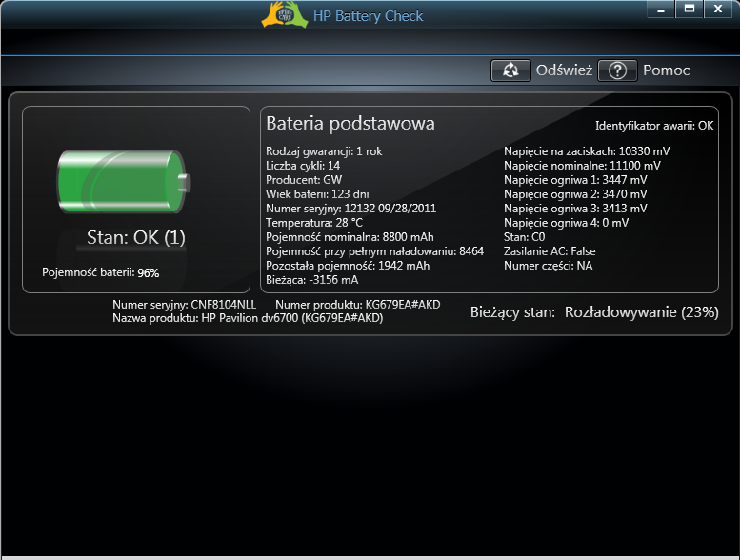Screen dimensions: 740x560
Task: Click Numer produktu: KG679EA#AKD text
Action: point(358,305)
